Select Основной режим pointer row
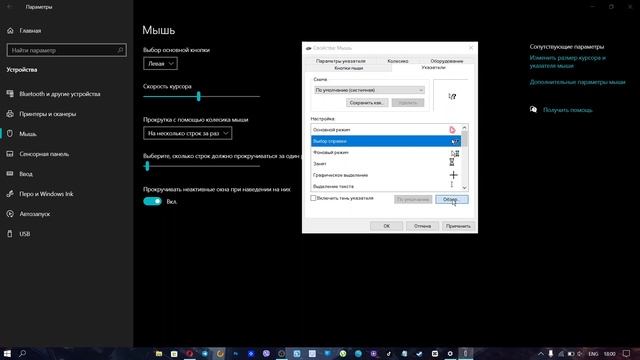Image resolution: width=640 pixels, height=360 pixels. click(x=386, y=130)
